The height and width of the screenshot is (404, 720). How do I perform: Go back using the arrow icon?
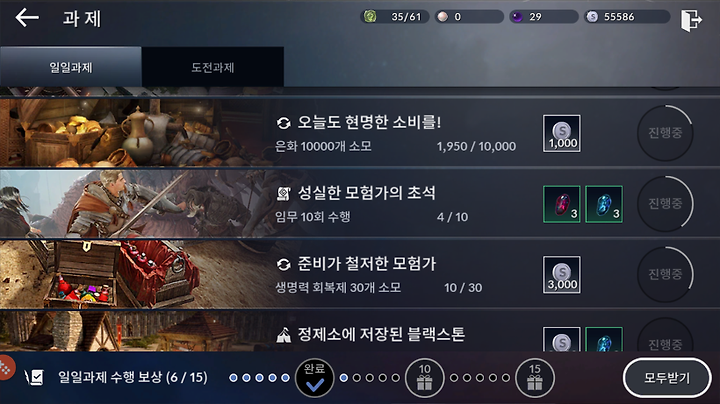tap(27, 18)
